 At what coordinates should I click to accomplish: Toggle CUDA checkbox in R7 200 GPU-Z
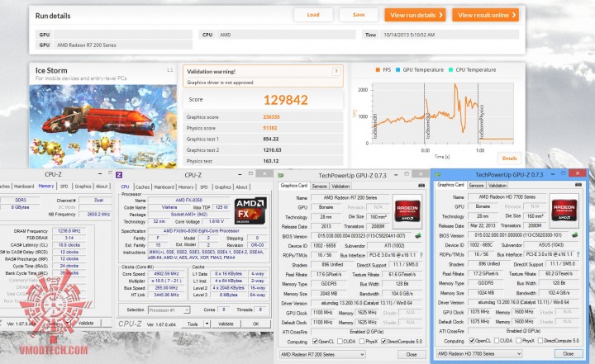point(340,342)
